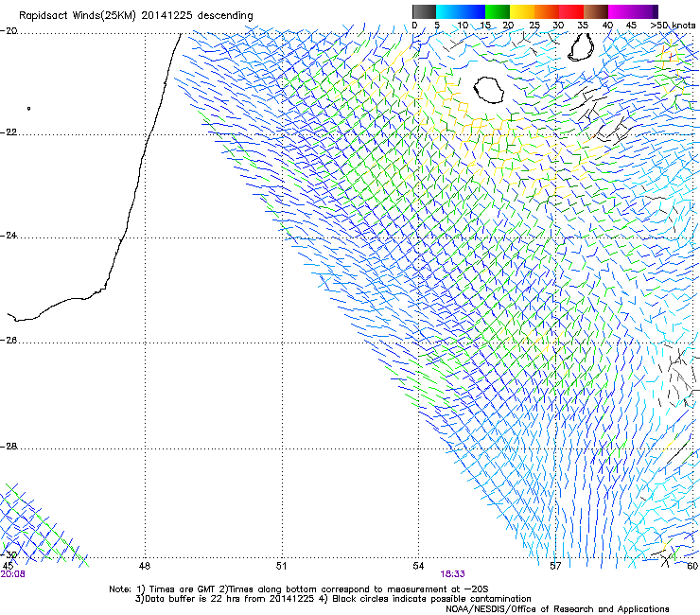The width and height of the screenshot is (700, 615).
Task: Select the green 15-20 knots legend swatch
Action: (498, 11)
